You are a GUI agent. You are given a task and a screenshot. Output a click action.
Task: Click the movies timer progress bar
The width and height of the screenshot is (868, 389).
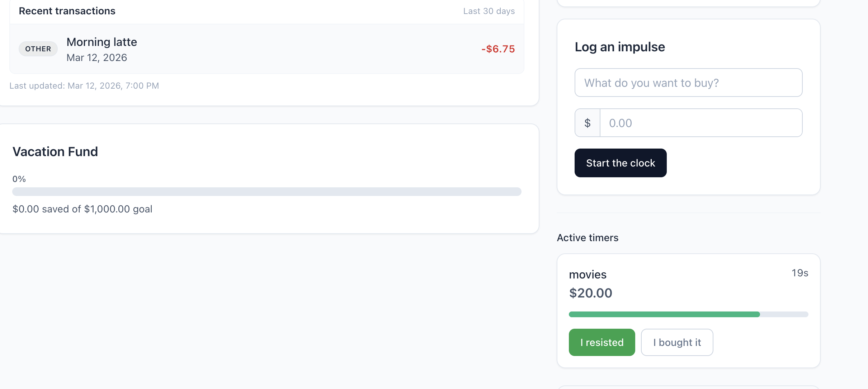(x=688, y=314)
